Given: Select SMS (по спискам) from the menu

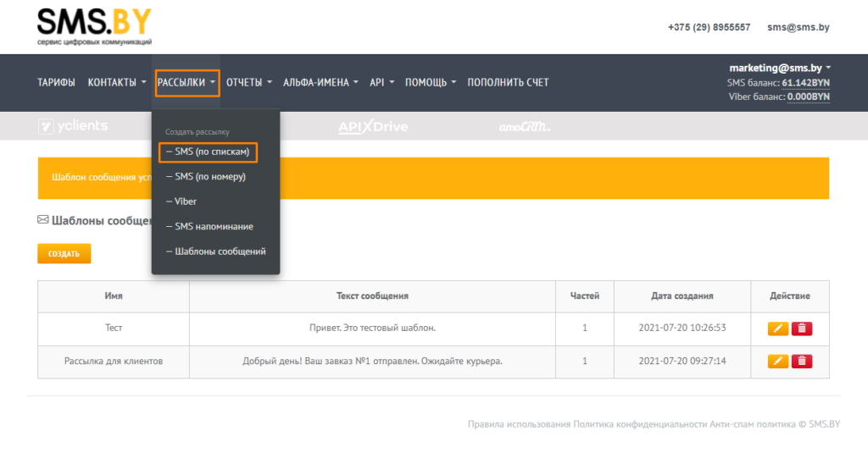Looking at the screenshot, I should click(209, 152).
